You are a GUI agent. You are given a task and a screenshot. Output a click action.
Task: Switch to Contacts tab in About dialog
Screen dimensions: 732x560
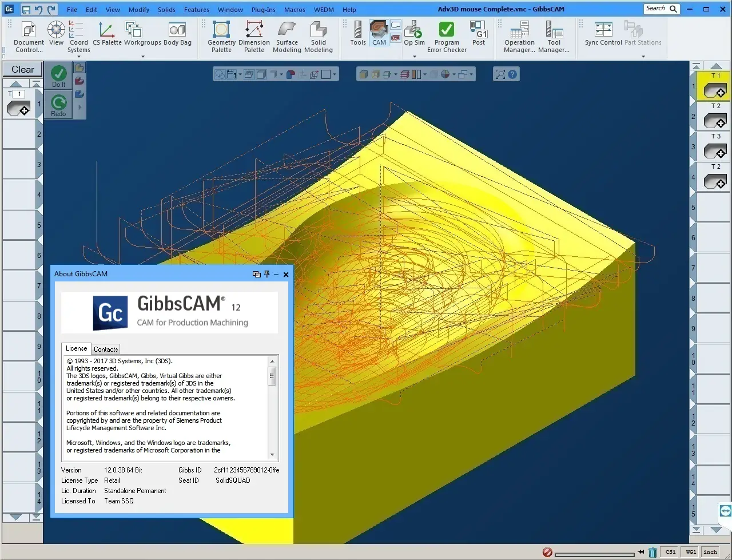coord(106,349)
